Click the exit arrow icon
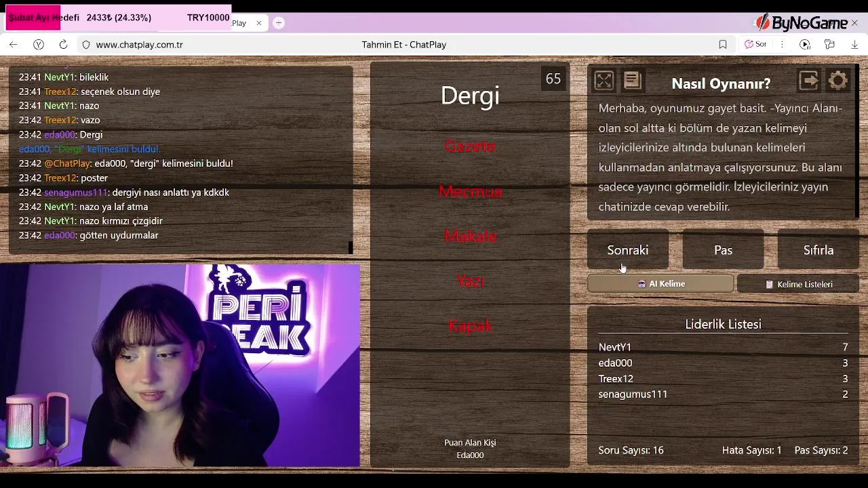The width and height of the screenshot is (868, 488). [809, 81]
